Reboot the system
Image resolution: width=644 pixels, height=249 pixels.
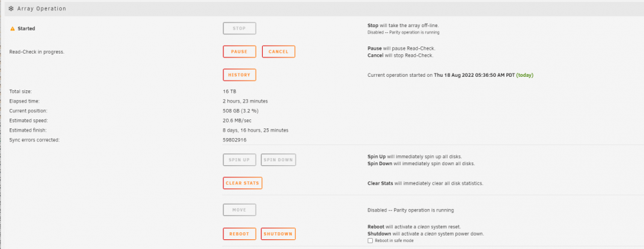[x=240, y=234]
